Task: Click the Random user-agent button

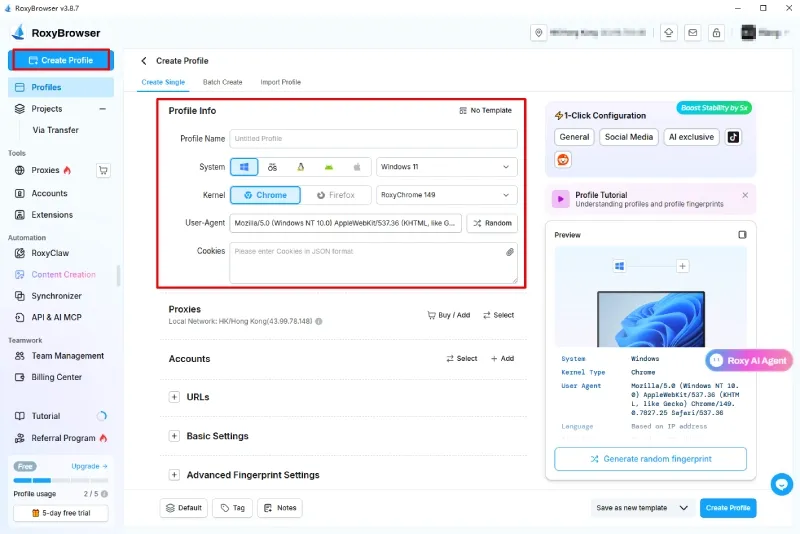Action: point(492,223)
